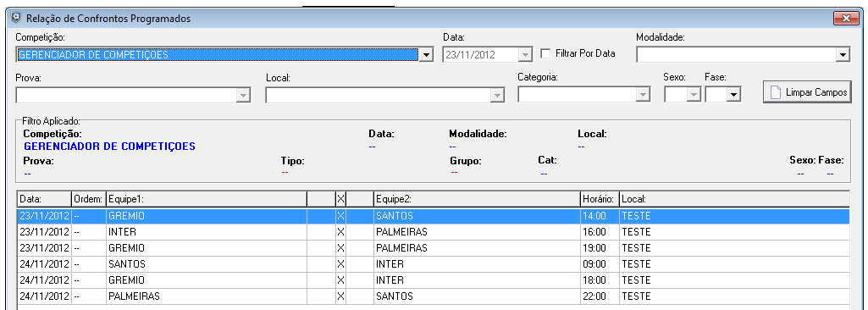The image size is (868, 310).
Task: Click the Equipe2 column header
Action: tap(476, 198)
